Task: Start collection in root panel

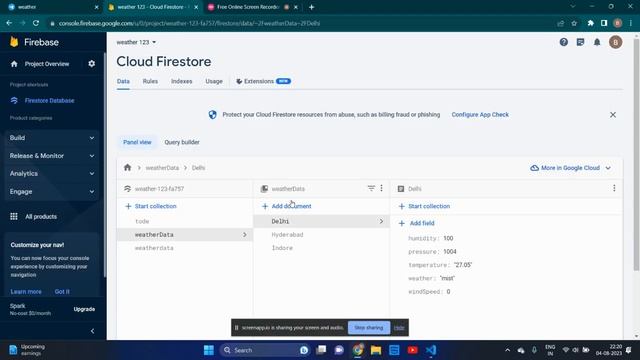Action: tap(151, 206)
